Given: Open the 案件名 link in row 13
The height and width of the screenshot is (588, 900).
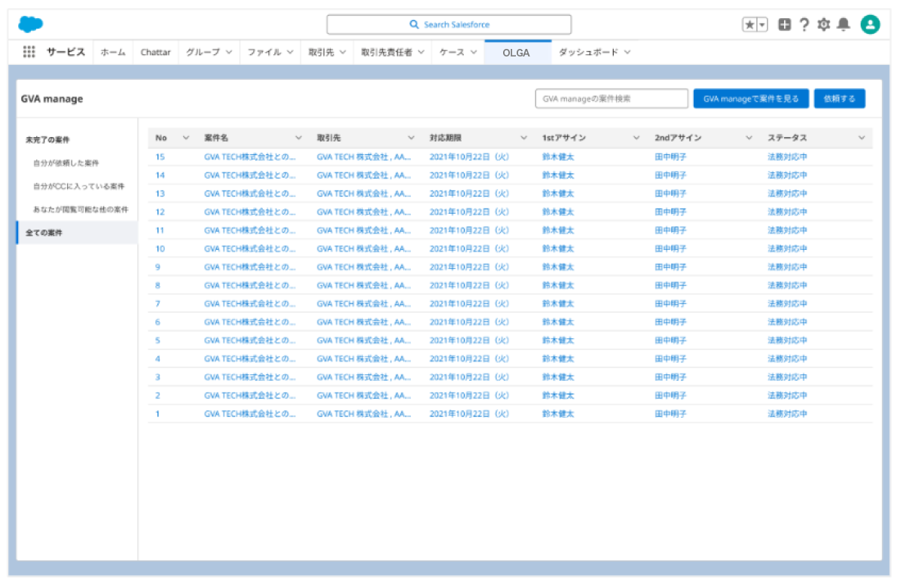Looking at the screenshot, I should tap(250, 193).
